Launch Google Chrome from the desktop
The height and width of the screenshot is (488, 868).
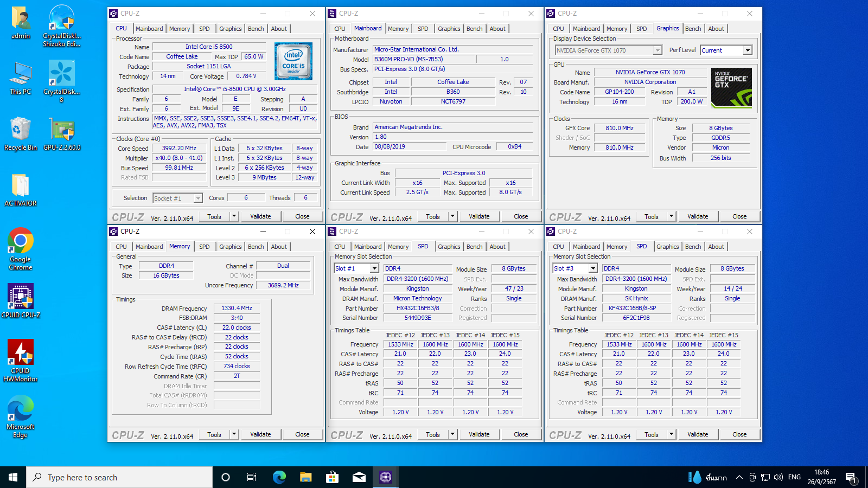tap(21, 249)
